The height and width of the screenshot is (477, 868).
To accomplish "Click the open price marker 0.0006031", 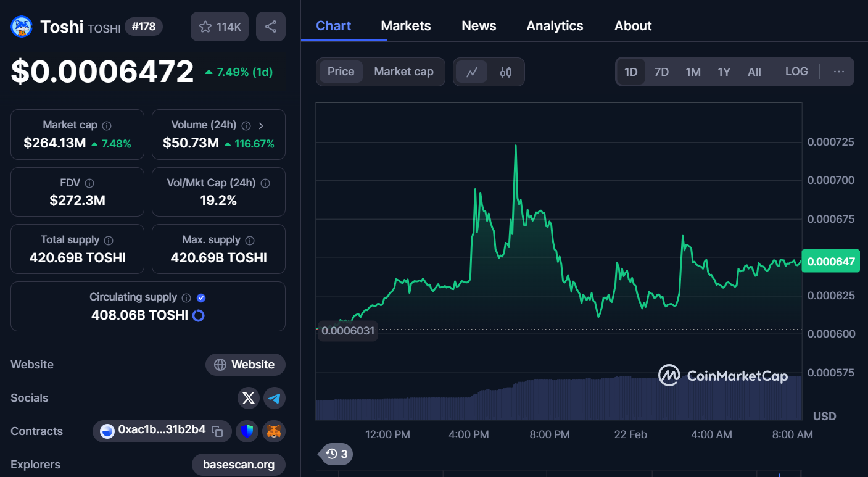I will click(348, 330).
